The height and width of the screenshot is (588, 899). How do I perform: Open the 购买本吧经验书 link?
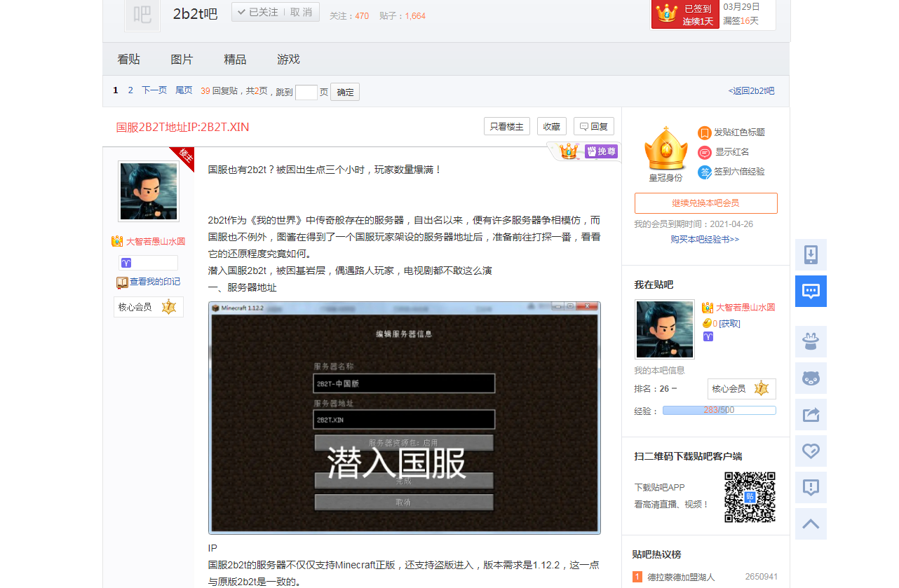[705, 239]
